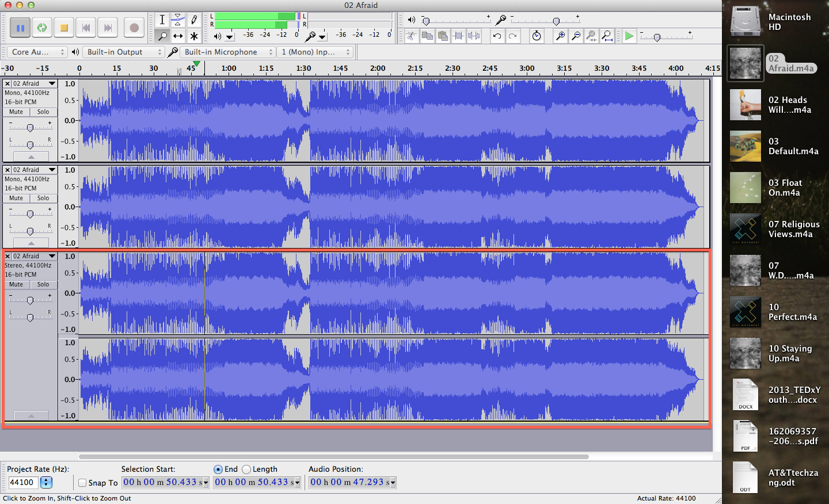This screenshot has width=829, height=504.
Task: Select the Length radio button
Action: (247, 469)
